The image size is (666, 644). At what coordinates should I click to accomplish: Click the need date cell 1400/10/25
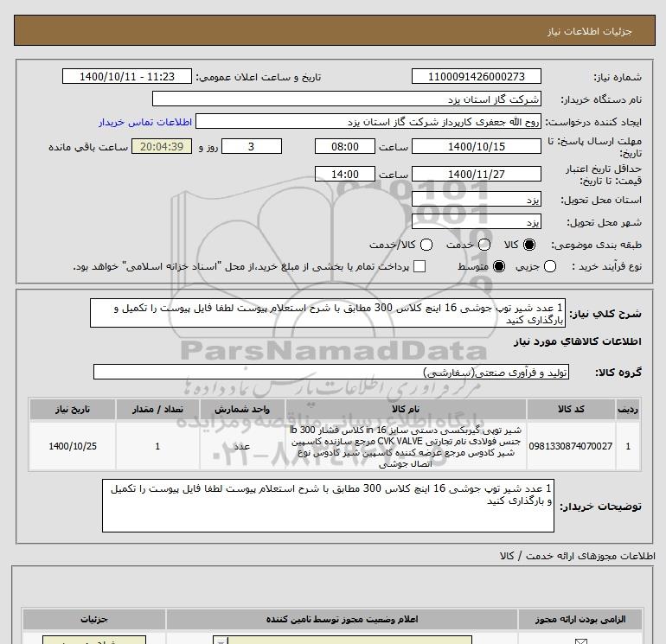[72, 446]
